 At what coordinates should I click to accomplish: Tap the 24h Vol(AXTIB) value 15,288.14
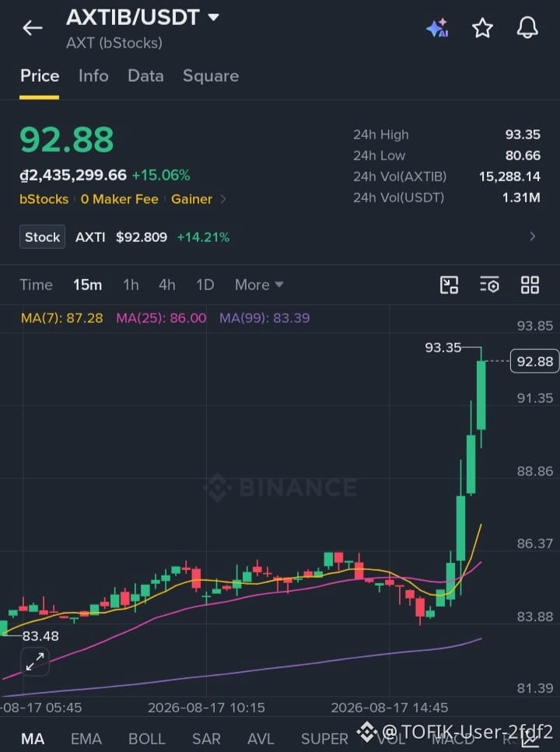point(509,177)
